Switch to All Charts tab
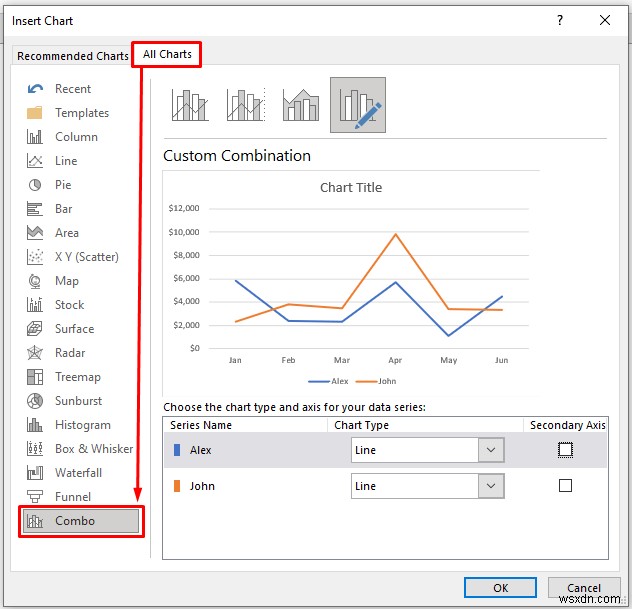Viewport: 632px width, 609px height. [167, 54]
